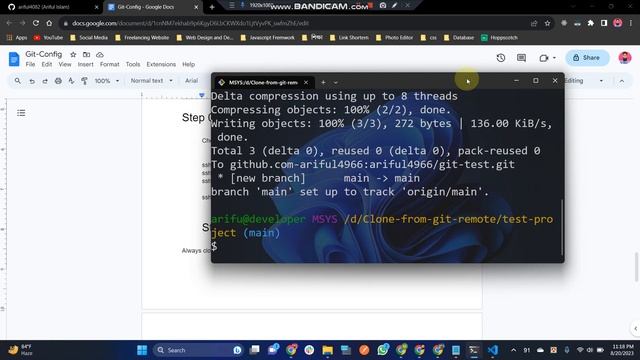
Task: Open the Help menu
Action: (x=188, y=64)
